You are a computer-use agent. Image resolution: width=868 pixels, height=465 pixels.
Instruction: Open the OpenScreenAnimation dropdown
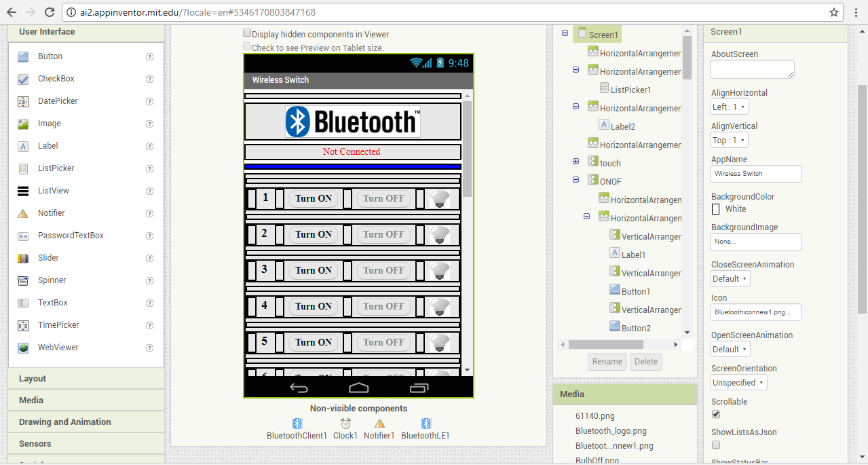730,349
